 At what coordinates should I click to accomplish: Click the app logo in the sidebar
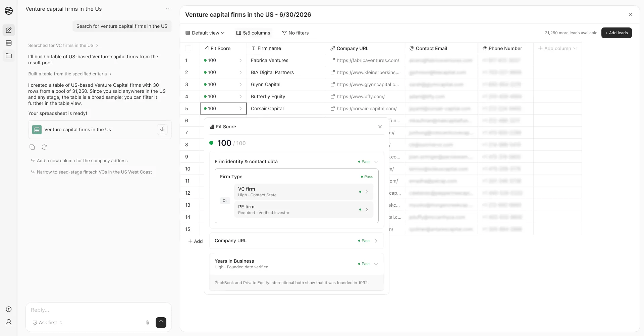click(9, 11)
